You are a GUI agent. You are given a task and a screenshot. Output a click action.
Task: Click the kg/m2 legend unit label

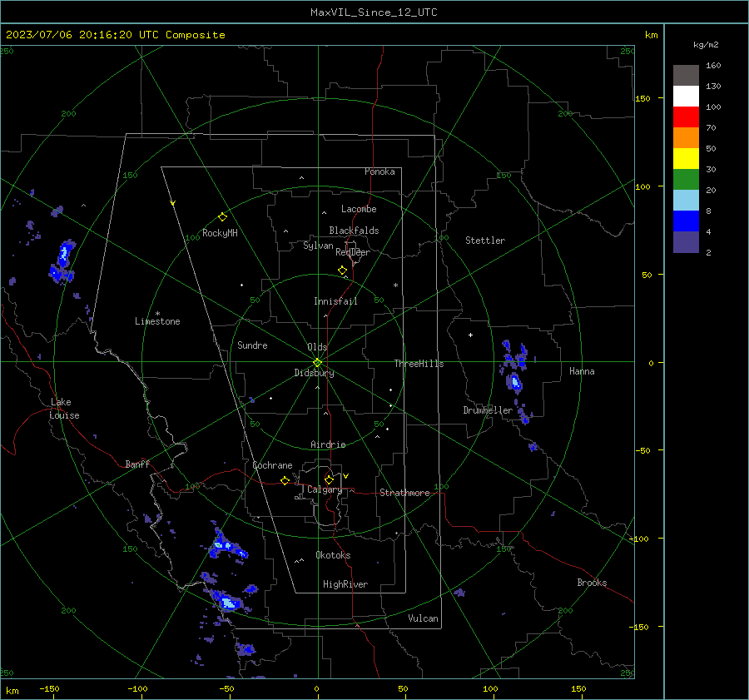pyautogui.click(x=706, y=45)
